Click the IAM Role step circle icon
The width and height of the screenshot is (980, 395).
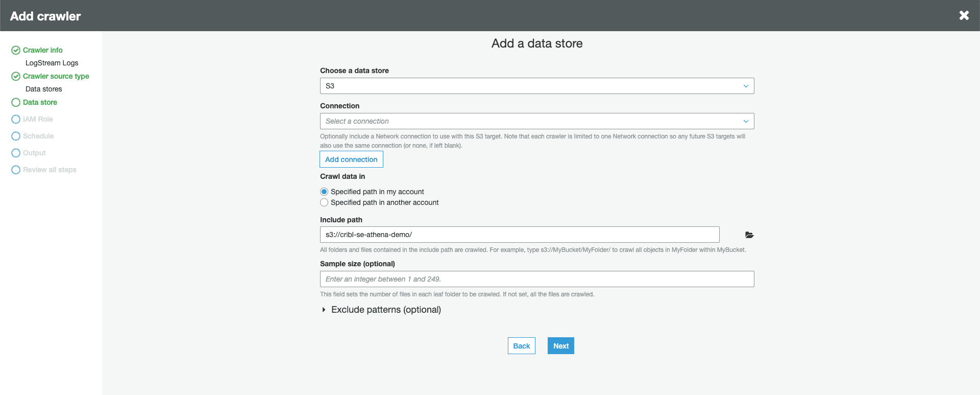click(x=16, y=119)
